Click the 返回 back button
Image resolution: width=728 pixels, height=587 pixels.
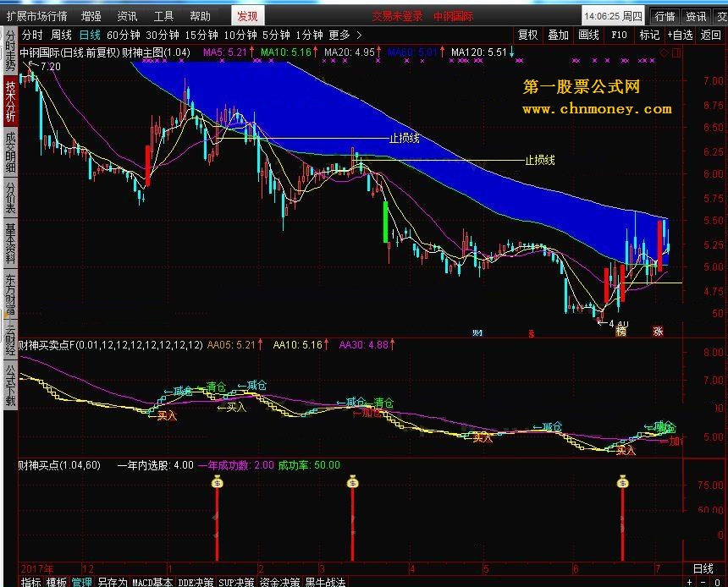(710, 35)
